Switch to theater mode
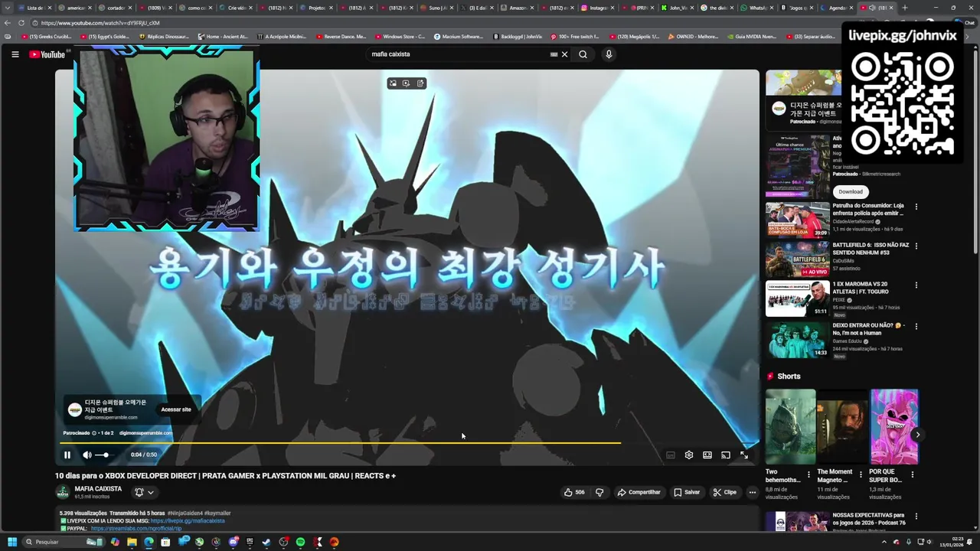The height and width of the screenshot is (551, 980). 707,455
